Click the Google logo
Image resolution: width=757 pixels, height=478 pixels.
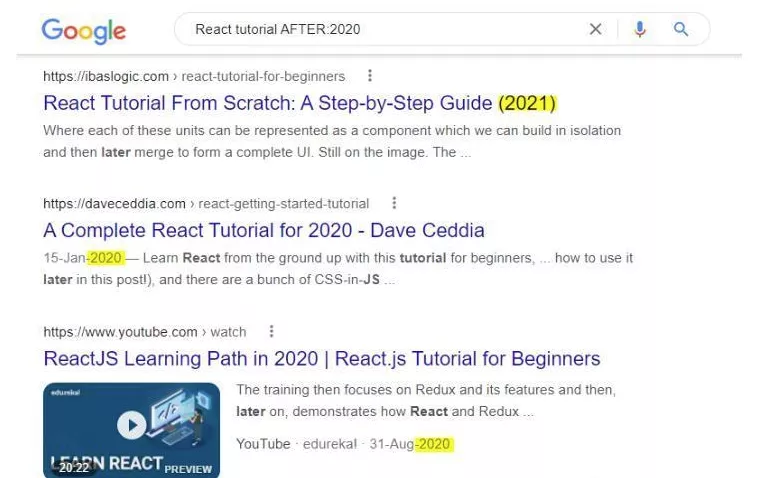[83, 30]
